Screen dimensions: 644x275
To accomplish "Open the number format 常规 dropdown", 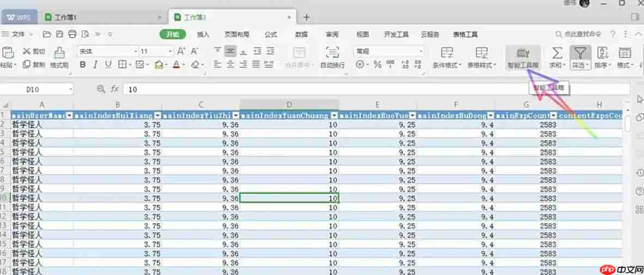I will pyautogui.click(x=421, y=51).
